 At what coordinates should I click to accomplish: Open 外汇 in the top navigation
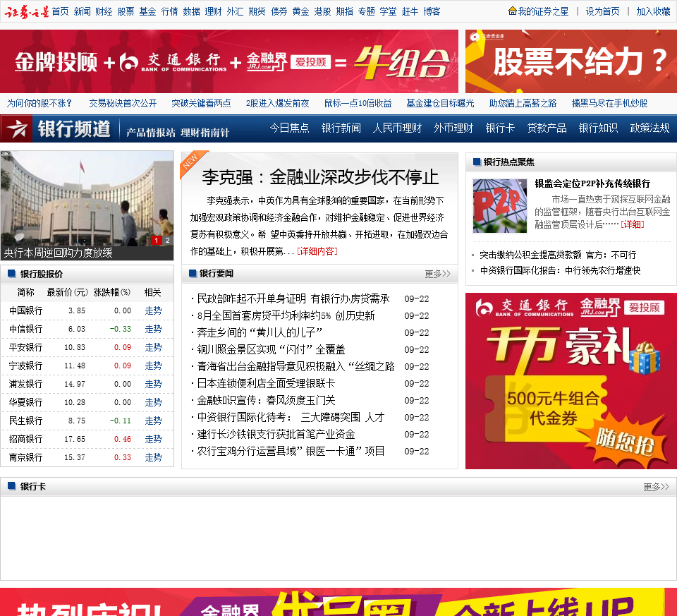(x=235, y=12)
